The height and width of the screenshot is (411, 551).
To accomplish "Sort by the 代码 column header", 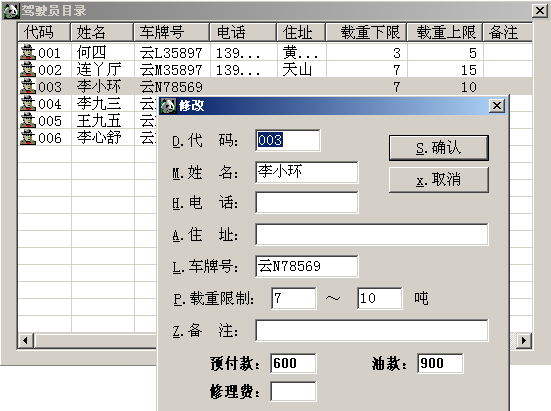I will pos(44,32).
